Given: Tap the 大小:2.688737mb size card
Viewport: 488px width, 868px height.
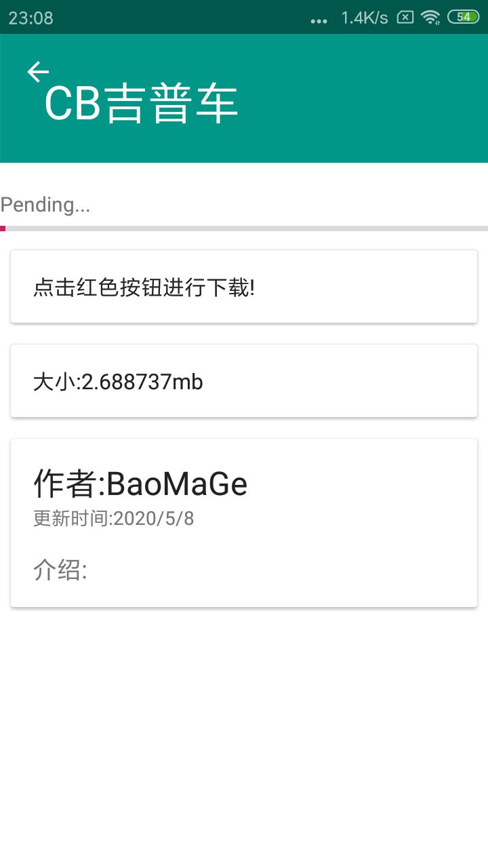Looking at the screenshot, I should click(244, 381).
